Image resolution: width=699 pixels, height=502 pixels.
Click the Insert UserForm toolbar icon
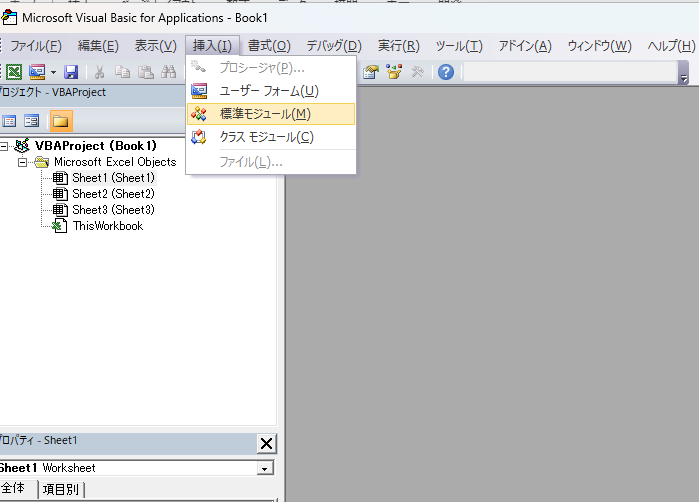coord(37,72)
